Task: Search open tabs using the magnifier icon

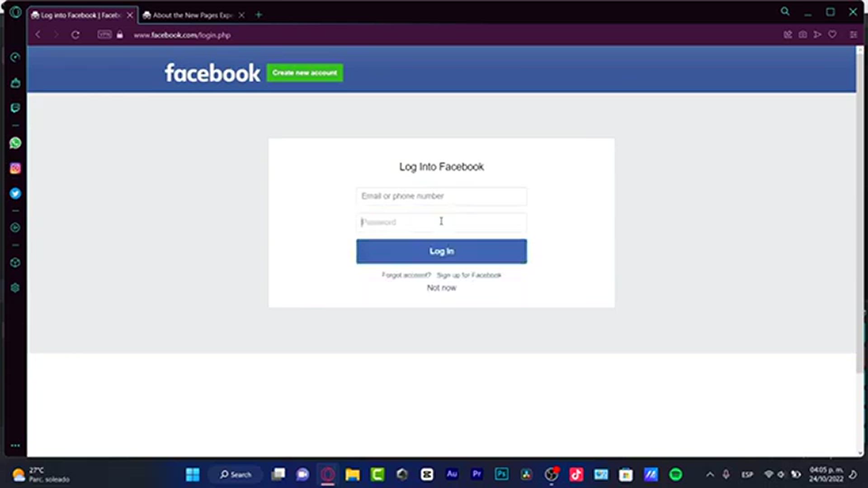Action: pos(785,12)
